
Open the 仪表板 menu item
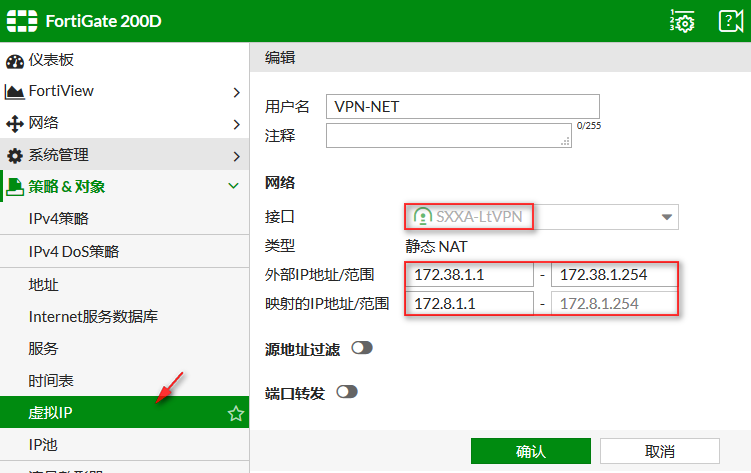pos(125,59)
